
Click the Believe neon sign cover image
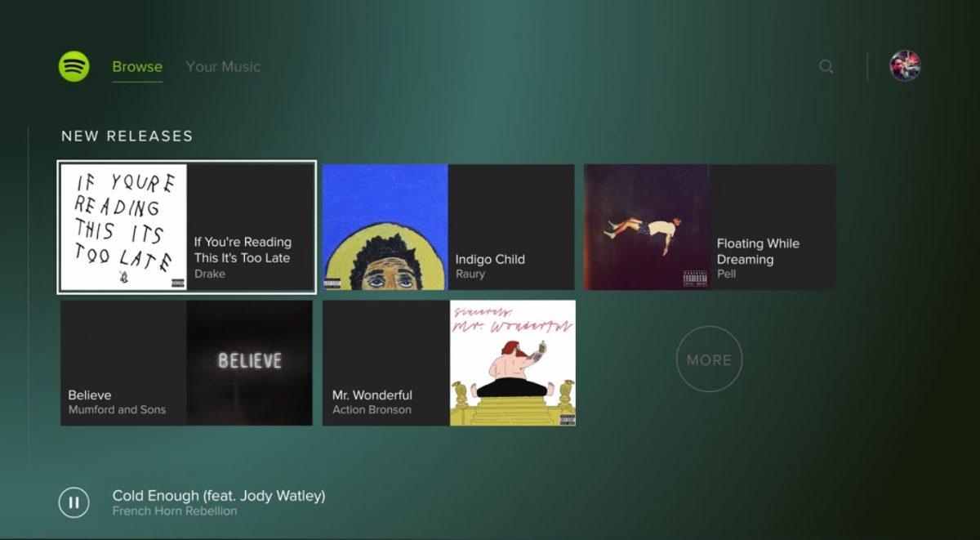tap(249, 363)
